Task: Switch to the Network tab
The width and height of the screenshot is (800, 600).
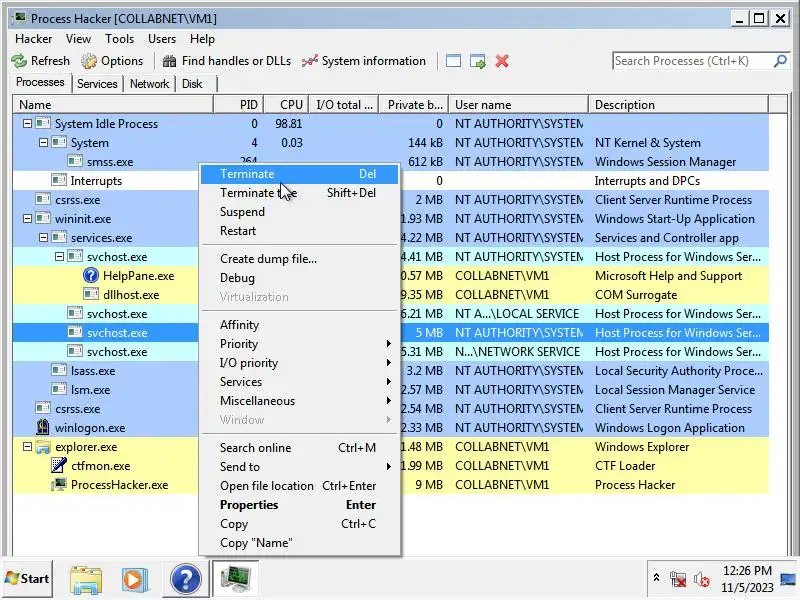Action: [x=149, y=84]
